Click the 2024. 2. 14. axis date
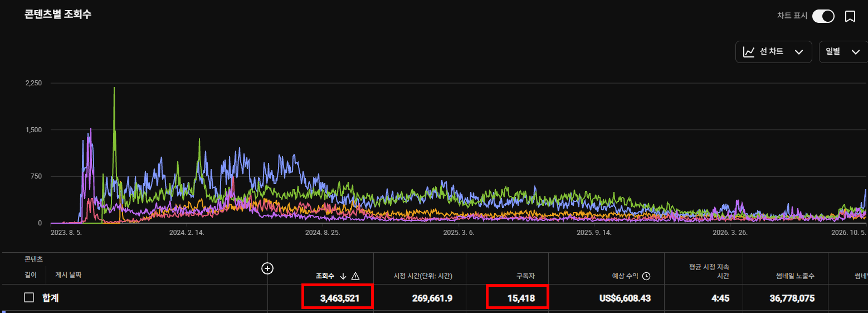Viewport: 868px width, 313px height. 187,233
